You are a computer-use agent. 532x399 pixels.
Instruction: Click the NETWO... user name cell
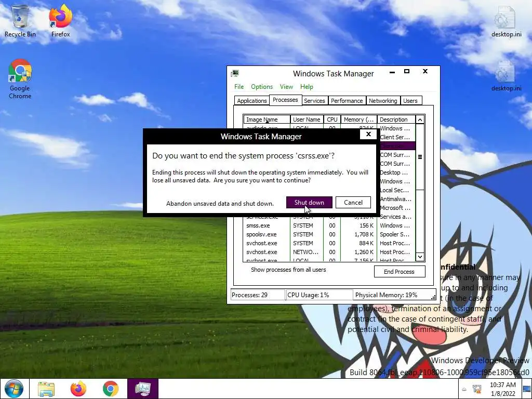tap(305, 252)
